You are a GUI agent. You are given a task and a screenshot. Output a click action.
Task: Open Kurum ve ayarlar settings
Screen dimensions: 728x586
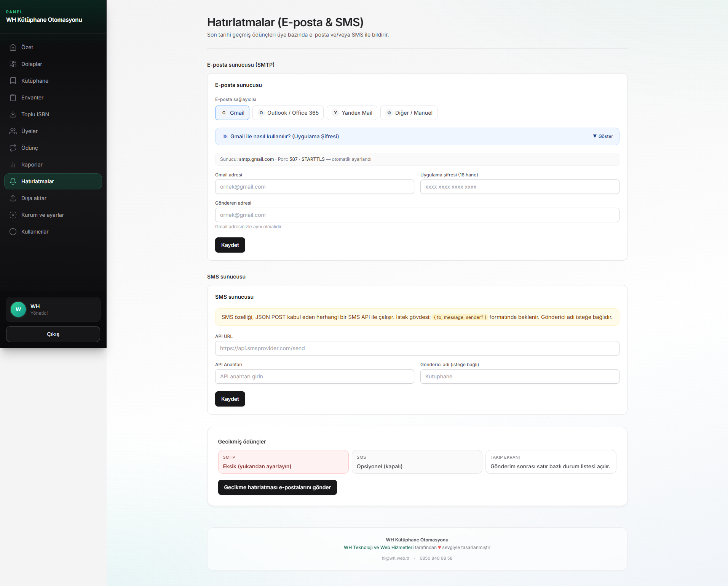pyautogui.click(x=53, y=215)
